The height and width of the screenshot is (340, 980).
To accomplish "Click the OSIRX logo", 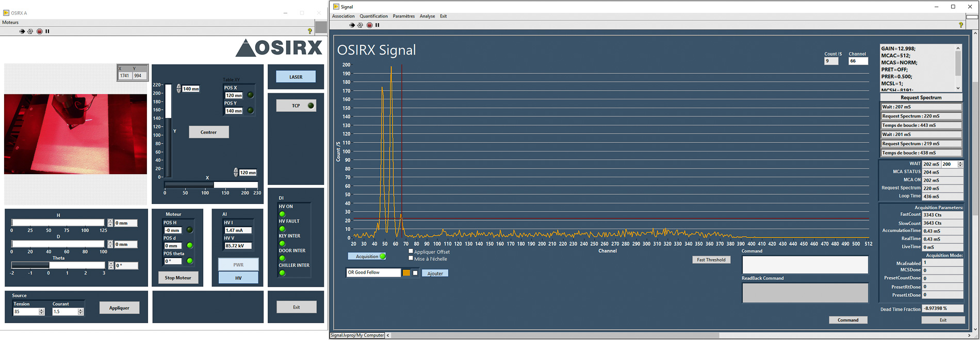I will point(279,48).
